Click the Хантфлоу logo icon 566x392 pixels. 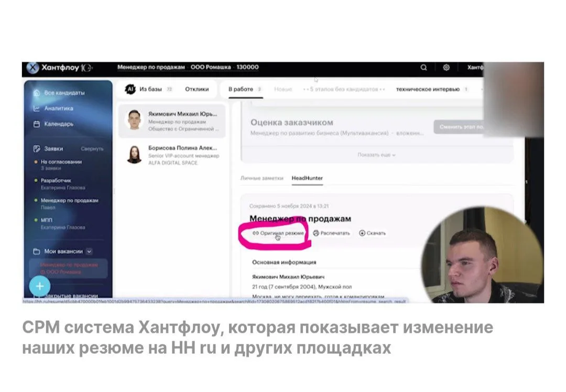[x=33, y=68]
